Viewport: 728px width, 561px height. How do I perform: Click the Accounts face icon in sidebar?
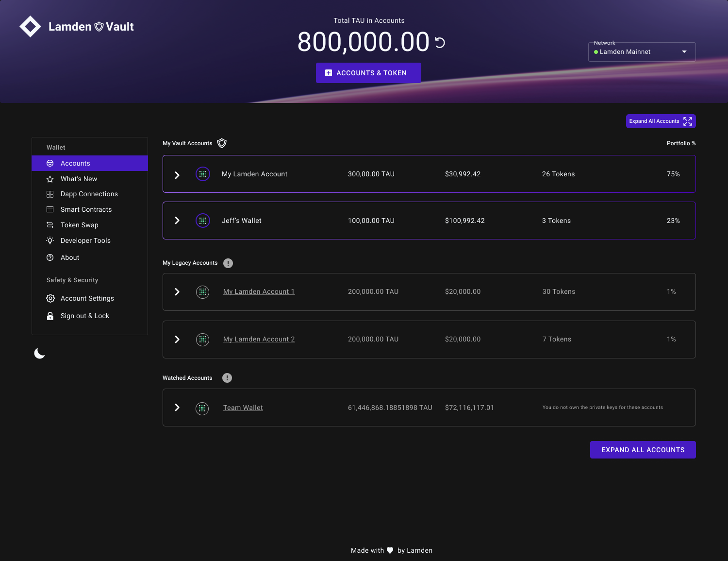50,163
